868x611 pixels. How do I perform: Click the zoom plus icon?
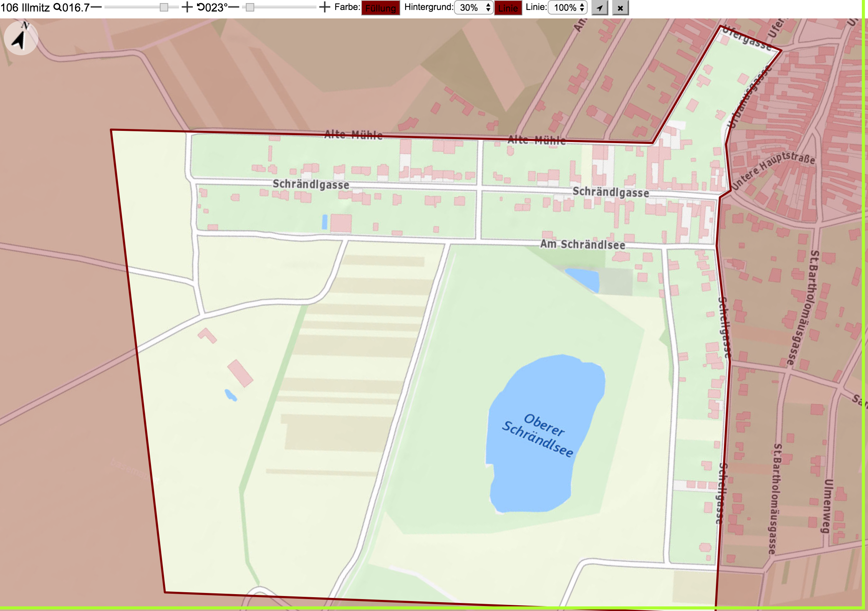pyautogui.click(x=187, y=7)
